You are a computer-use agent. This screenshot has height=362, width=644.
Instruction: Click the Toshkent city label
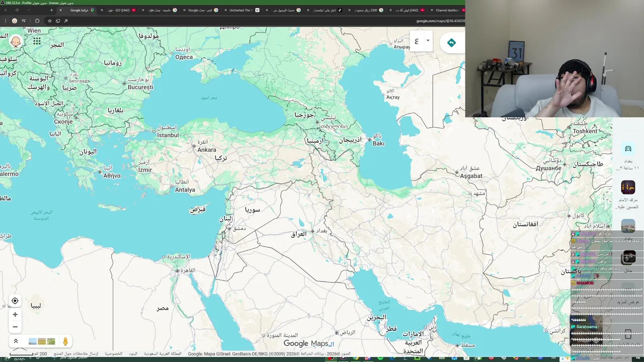coord(585,131)
